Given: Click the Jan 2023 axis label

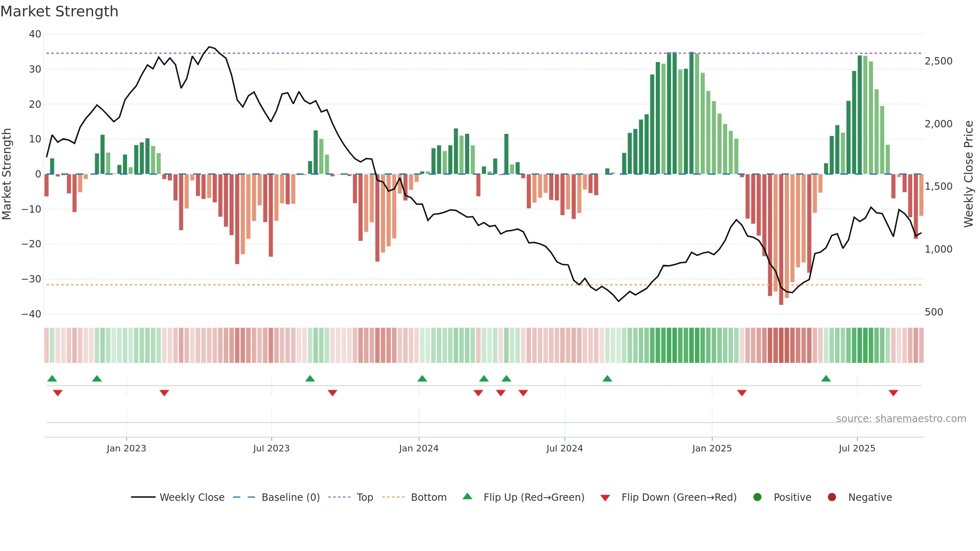Looking at the screenshot, I should (127, 448).
